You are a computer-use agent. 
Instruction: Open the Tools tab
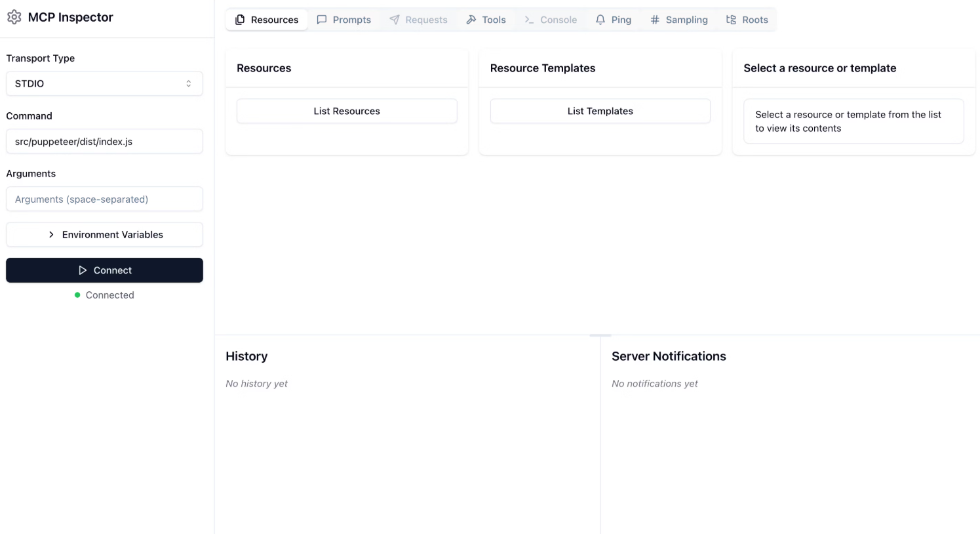[486, 20]
